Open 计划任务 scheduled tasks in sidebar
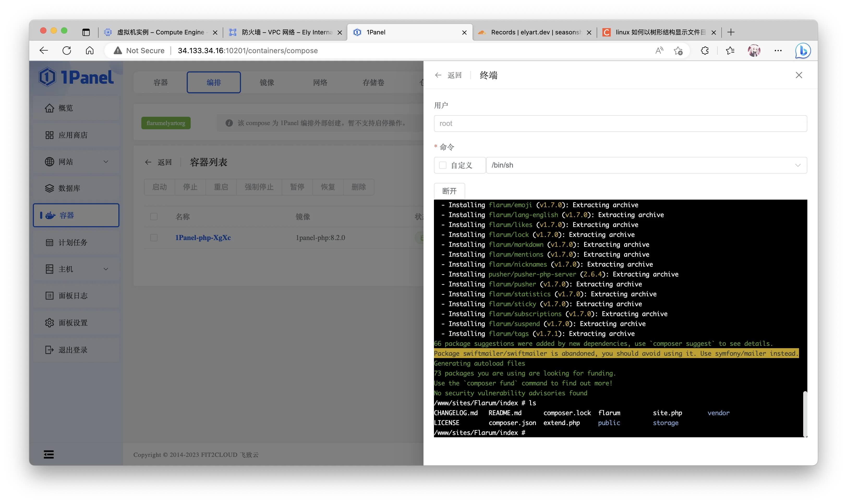Viewport: 847px width, 504px height. click(76, 243)
